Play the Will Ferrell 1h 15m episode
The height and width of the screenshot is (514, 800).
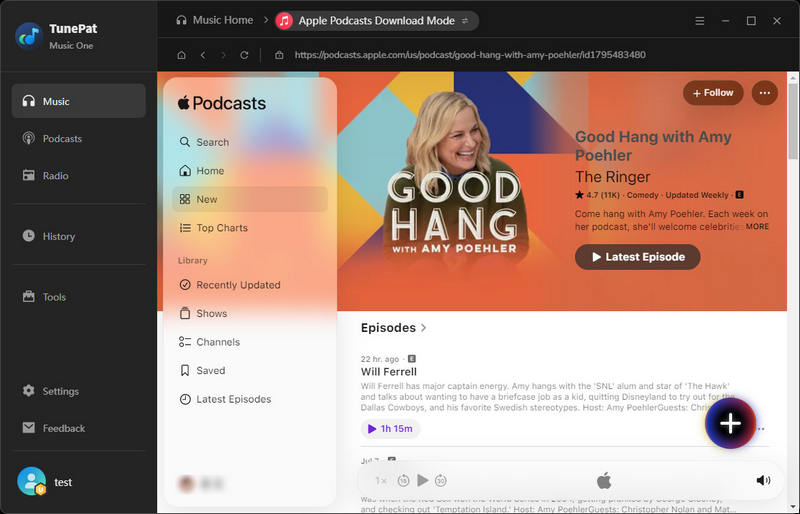(x=390, y=429)
